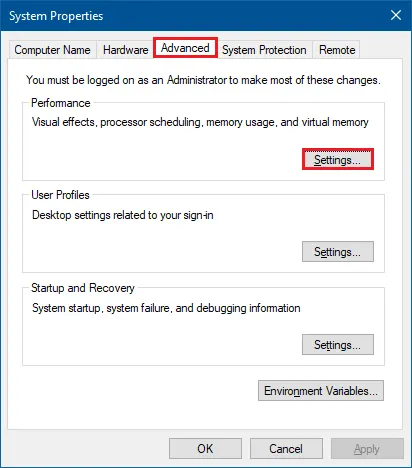Open Performance Settings button
This screenshot has height=468, width=412.
338,159
